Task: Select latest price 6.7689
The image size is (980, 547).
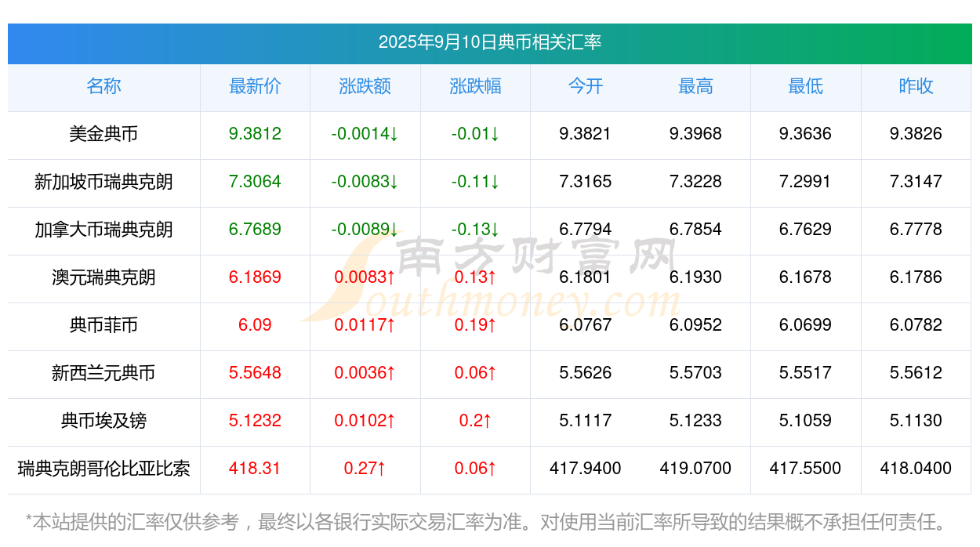Action: click(255, 230)
